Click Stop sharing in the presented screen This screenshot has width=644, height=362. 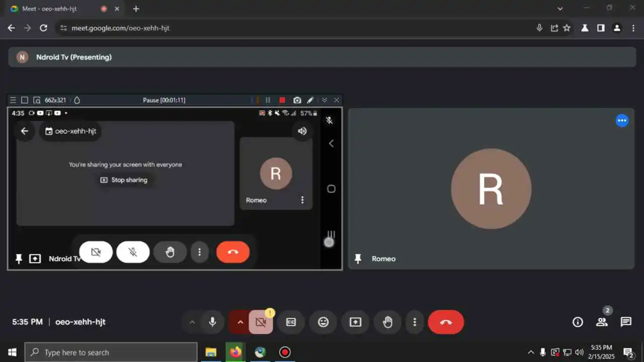coord(124,180)
